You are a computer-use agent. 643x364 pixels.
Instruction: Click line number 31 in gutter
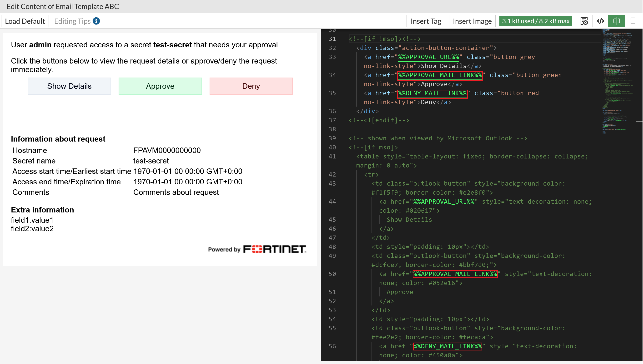pos(332,39)
